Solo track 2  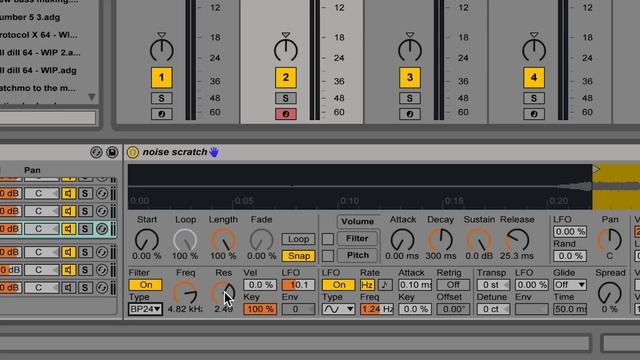285,98
